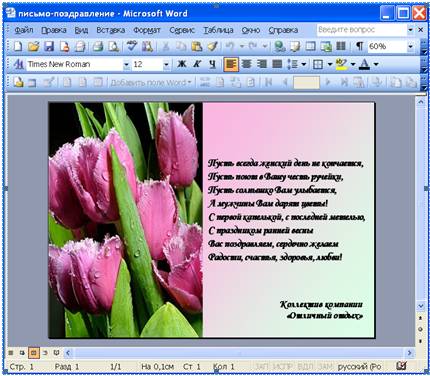
Task: Click the New document icon
Action: pos(18,46)
